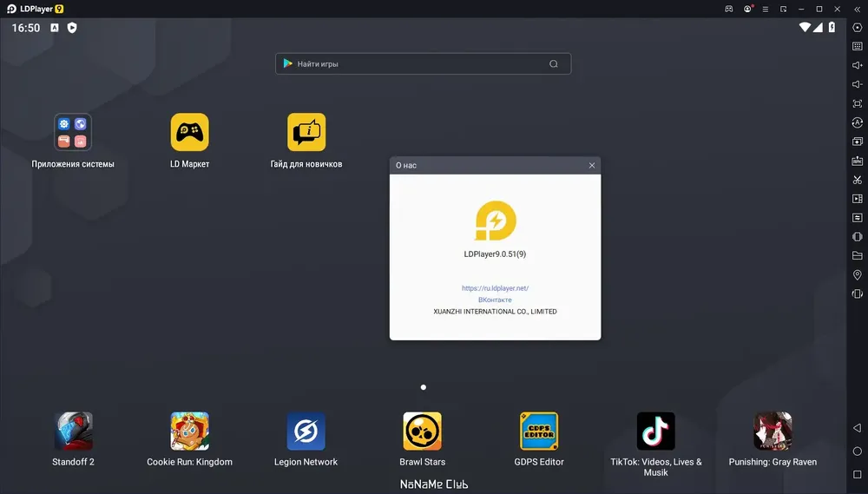Click the mini-window mode icon in the title bar

tap(783, 9)
